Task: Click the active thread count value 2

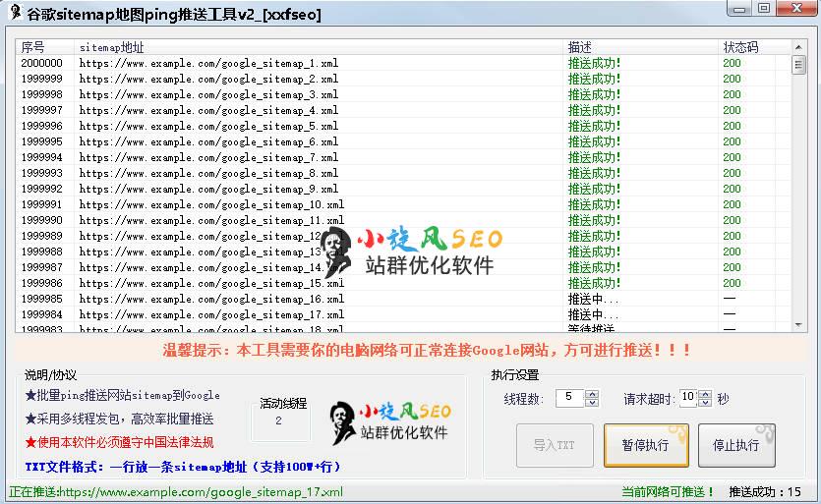Action: [278, 420]
